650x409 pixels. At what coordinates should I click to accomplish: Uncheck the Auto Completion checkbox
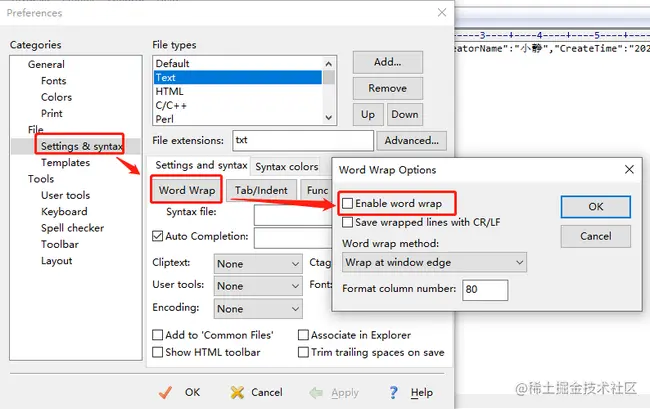coord(158,236)
